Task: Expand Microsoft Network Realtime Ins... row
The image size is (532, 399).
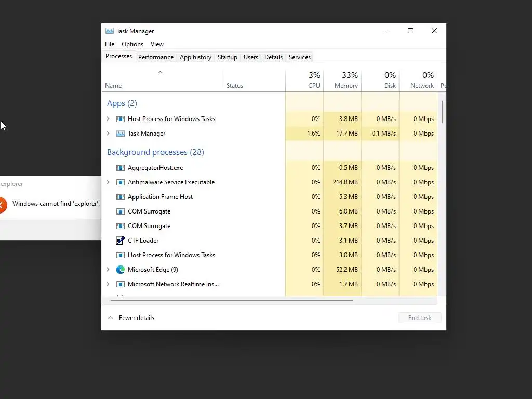Action: coord(108,284)
